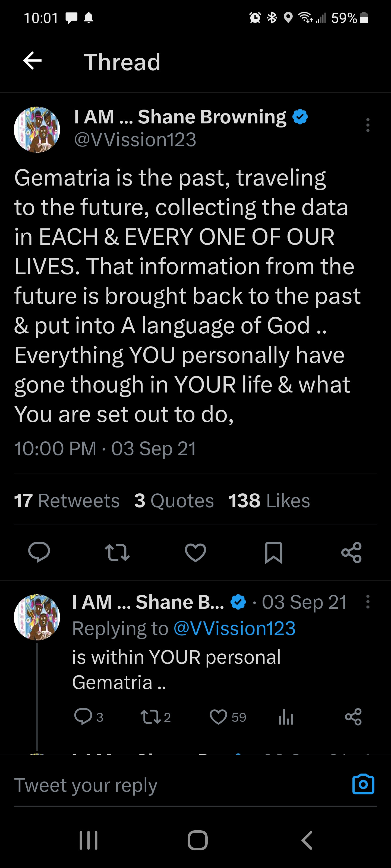Tap the reply count icon showing 3
Viewport: 391px width, 868px height.
pos(83,716)
